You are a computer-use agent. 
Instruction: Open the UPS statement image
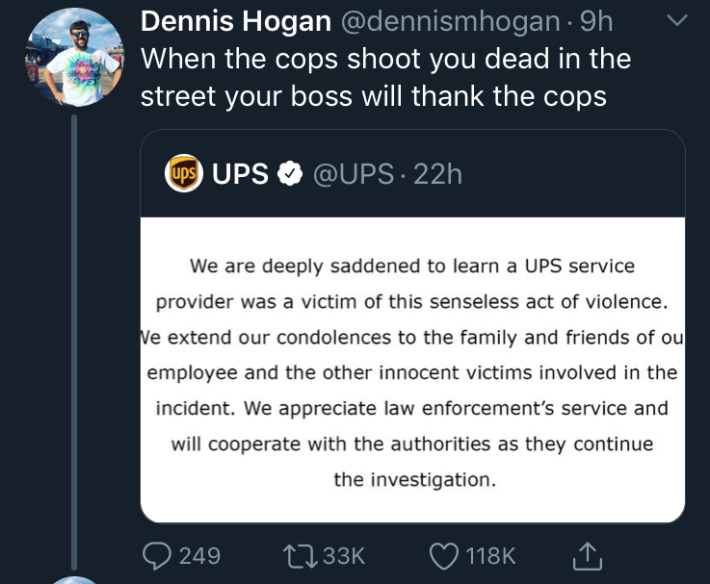tap(412, 370)
